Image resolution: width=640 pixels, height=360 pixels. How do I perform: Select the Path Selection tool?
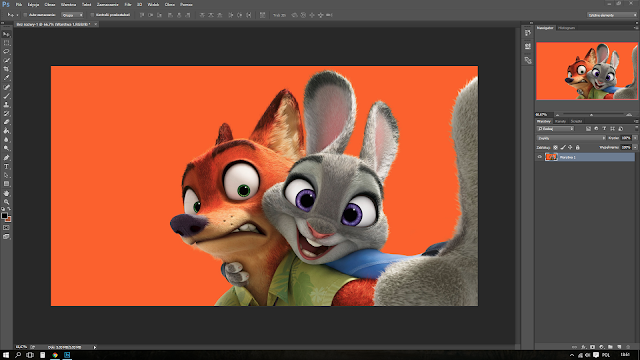pos(6,176)
